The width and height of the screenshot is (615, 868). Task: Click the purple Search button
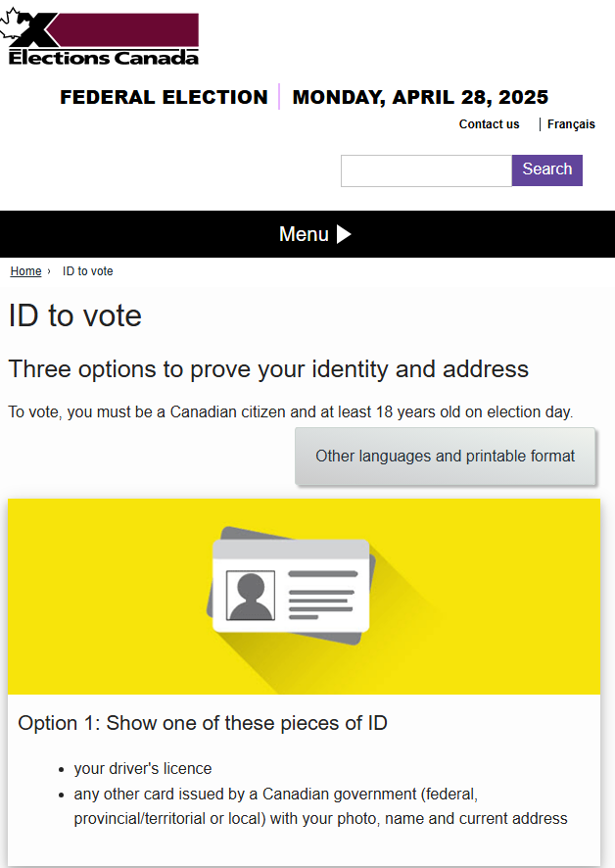[546, 169]
